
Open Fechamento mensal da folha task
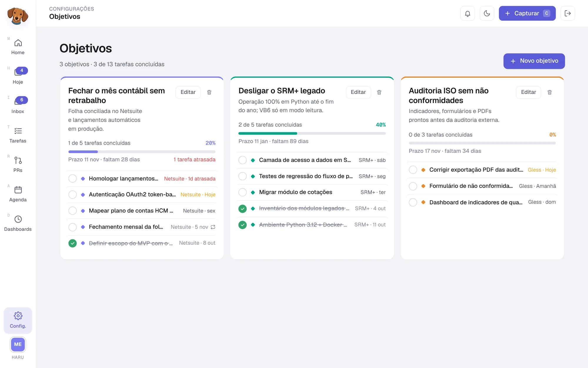[x=142, y=227]
